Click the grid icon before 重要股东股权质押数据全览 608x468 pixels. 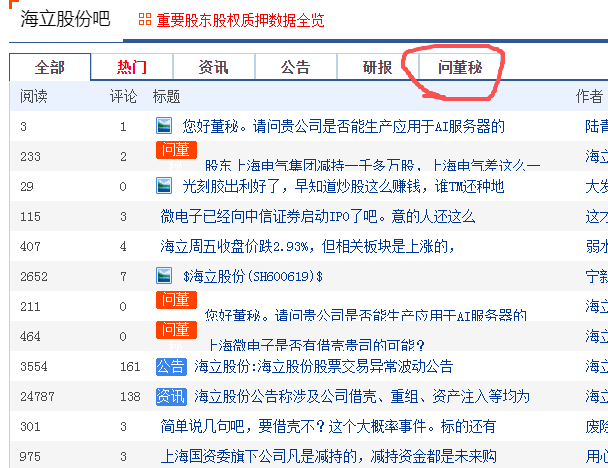click(x=145, y=19)
